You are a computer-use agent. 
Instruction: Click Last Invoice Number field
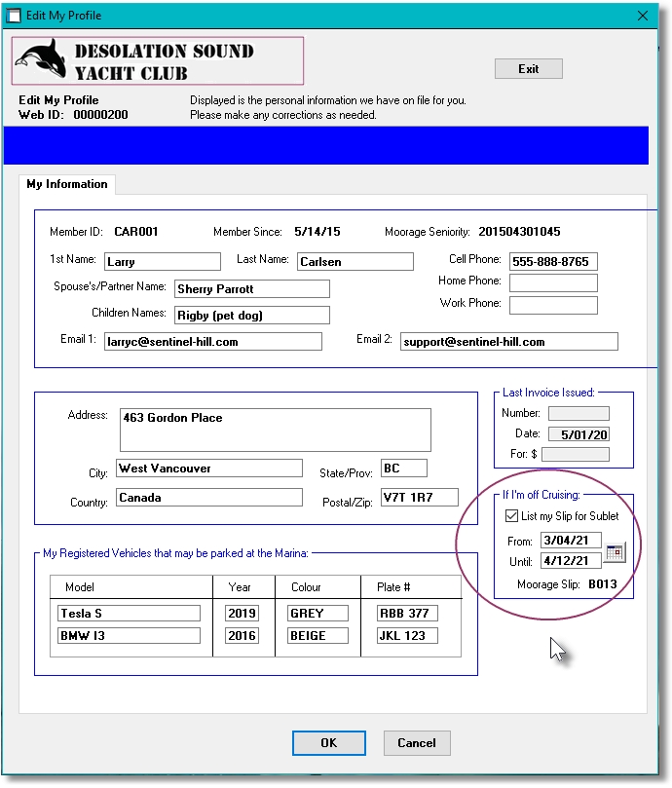(x=579, y=414)
